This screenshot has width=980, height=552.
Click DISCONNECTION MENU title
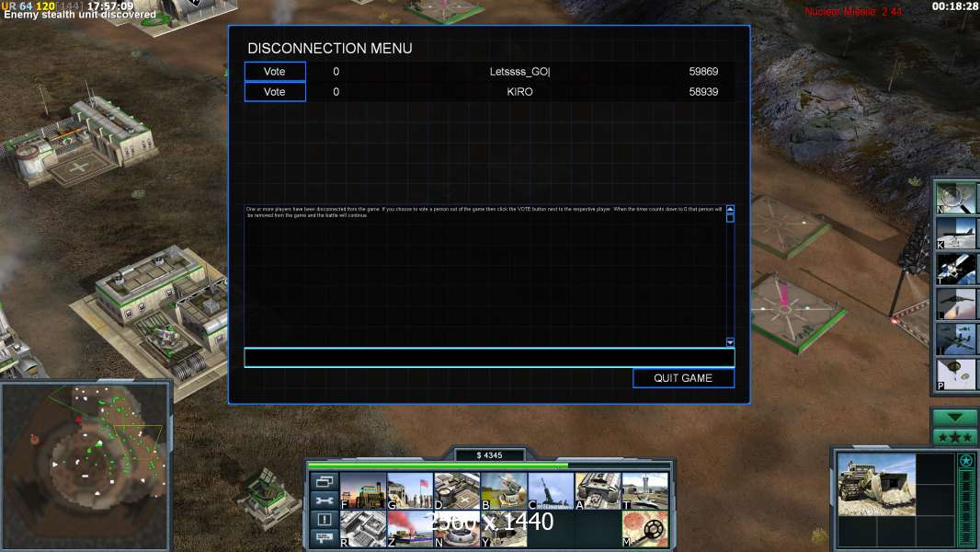330,48
